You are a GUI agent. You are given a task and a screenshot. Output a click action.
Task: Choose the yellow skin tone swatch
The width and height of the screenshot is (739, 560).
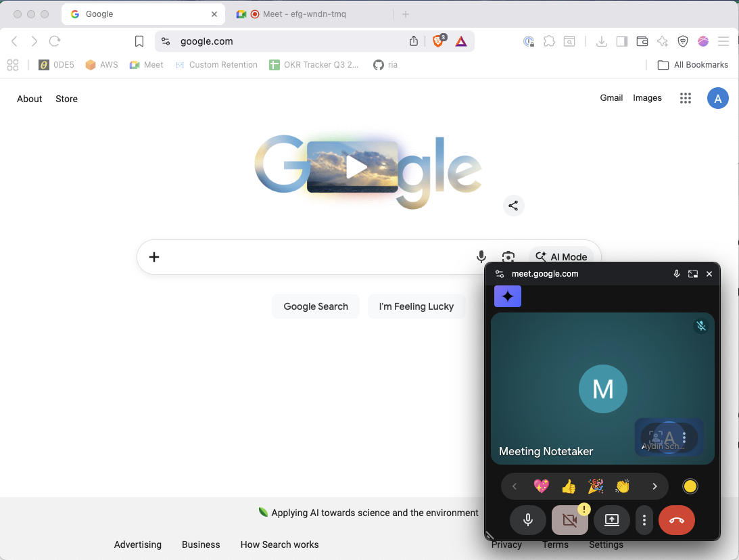click(x=690, y=486)
